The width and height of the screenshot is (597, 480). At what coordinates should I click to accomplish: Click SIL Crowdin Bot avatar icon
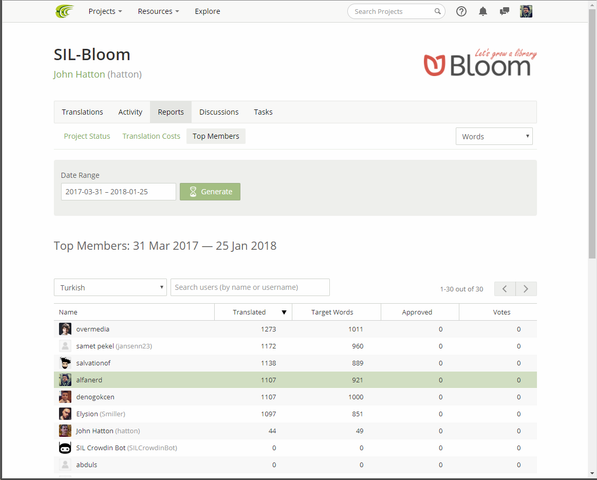pyautogui.click(x=65, y=448)
